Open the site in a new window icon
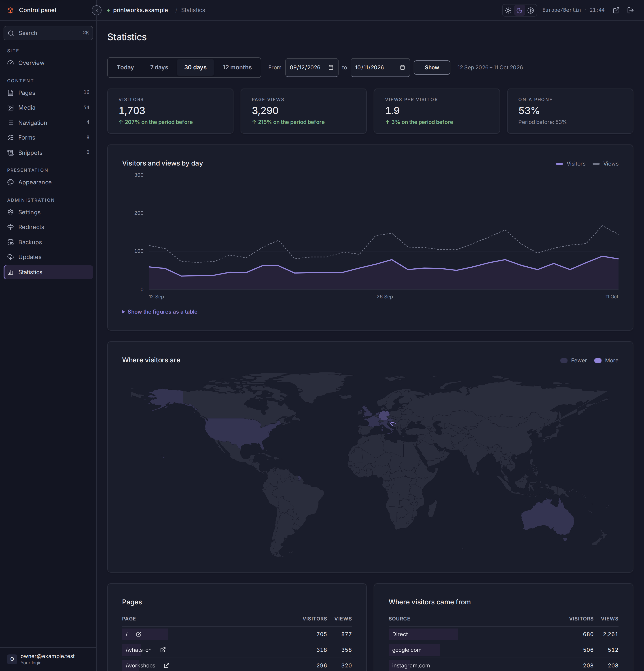The width and height of the screenshot is (644, 671). pos(616,10)
